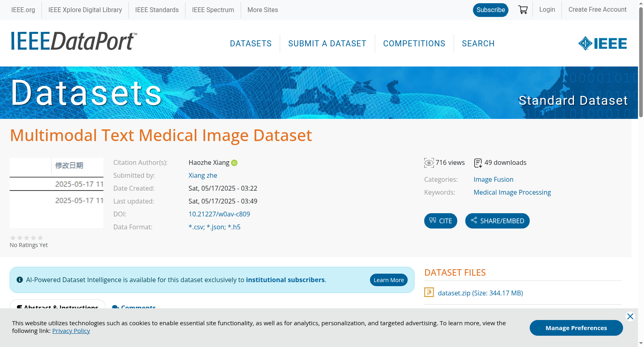This screenshot has height=347, width=644.
Task: Open the ORCID icon next to Haozhe Xiang
Action: 234,163
